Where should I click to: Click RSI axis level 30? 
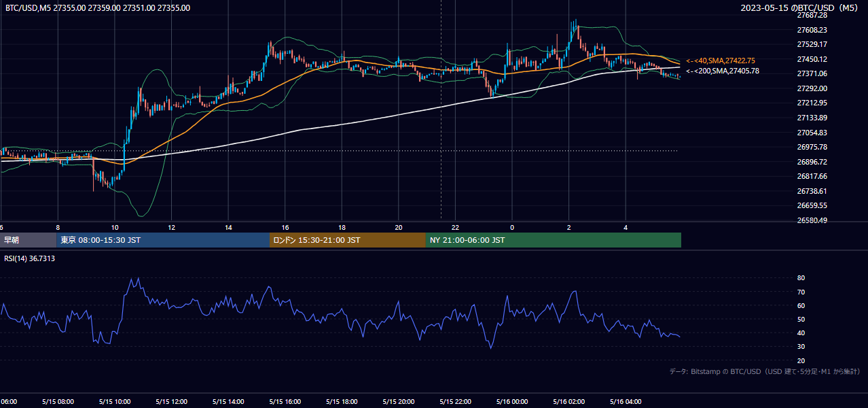pyautogui.click(x=801, y=347)
